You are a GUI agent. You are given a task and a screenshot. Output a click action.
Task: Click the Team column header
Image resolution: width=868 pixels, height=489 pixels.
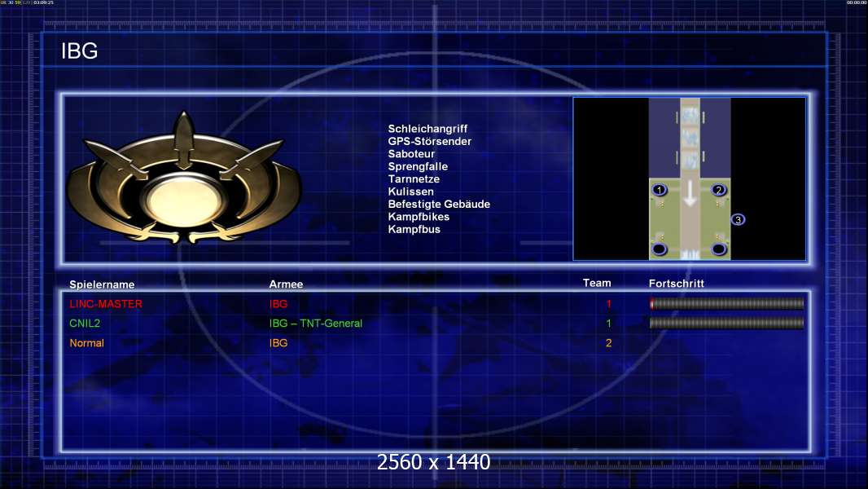coord(597,283)
